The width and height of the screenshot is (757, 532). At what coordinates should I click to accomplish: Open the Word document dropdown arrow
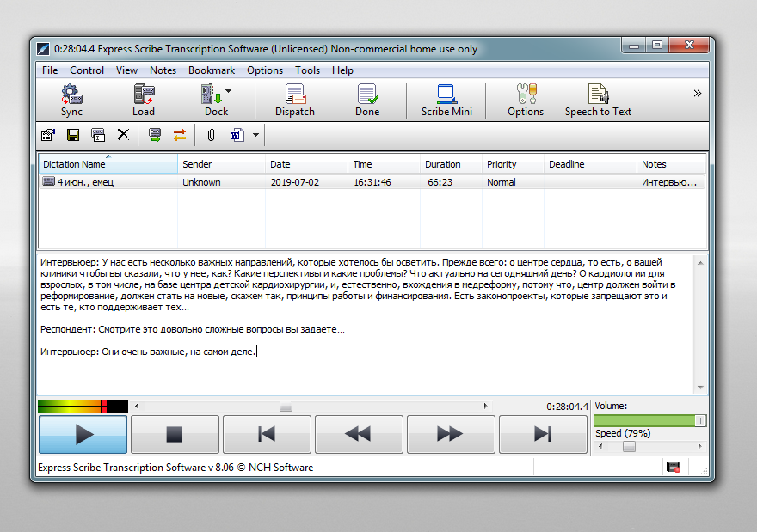coord(255,135)
